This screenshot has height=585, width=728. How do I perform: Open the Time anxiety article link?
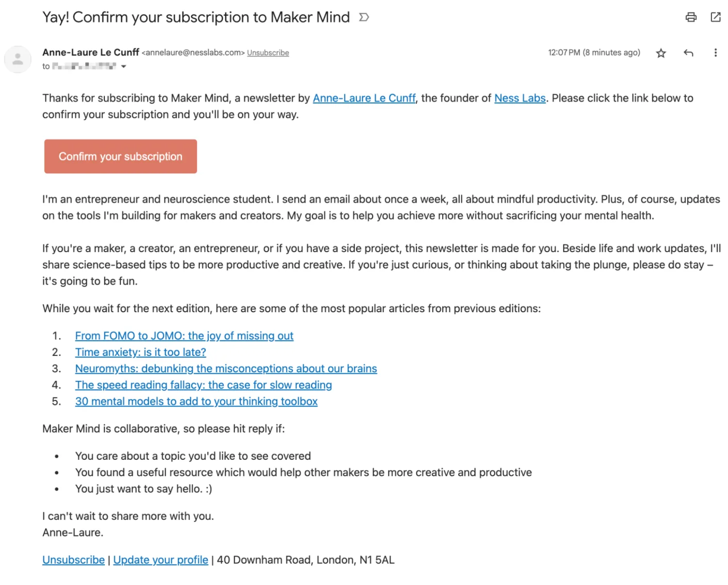coord(140,352)
